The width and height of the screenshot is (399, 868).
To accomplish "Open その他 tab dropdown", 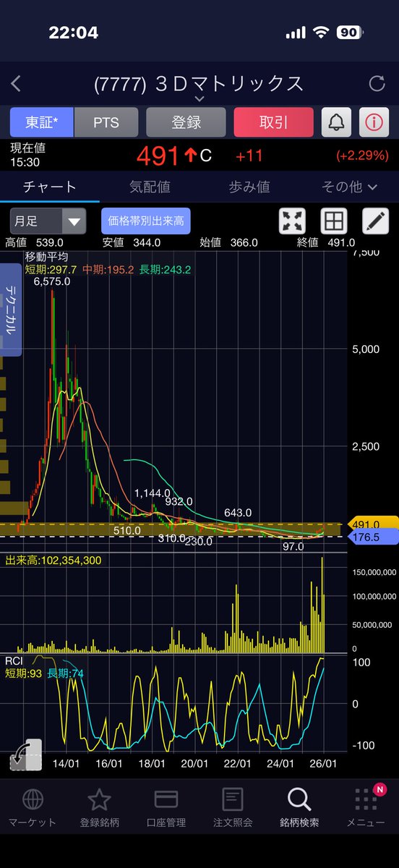I will point(349,187).
